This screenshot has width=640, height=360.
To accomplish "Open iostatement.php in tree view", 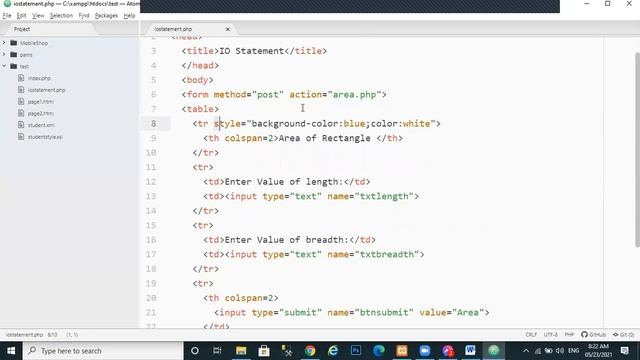I will (x=47, y=90).
